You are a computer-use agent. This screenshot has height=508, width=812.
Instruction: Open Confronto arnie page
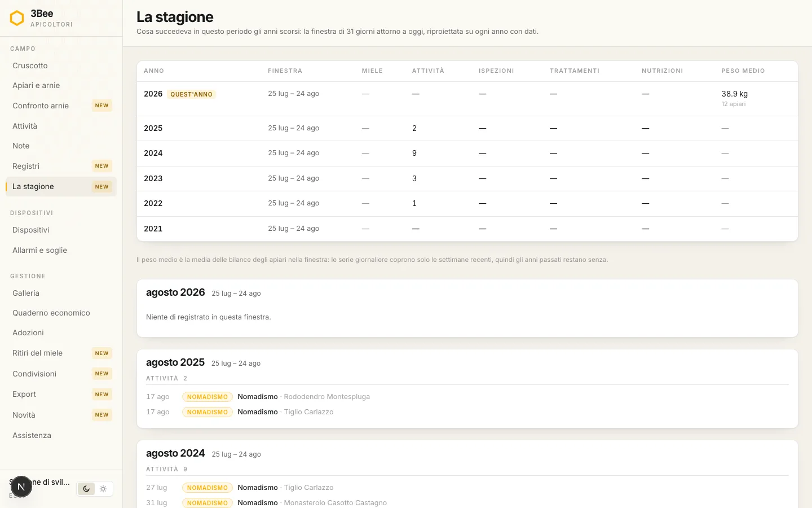(61, 106)
